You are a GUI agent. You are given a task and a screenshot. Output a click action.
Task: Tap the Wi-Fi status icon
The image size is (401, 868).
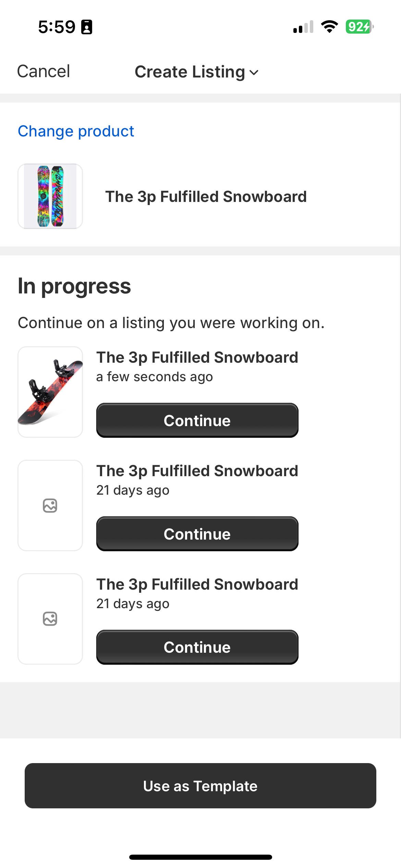click(x=329, y=27)
